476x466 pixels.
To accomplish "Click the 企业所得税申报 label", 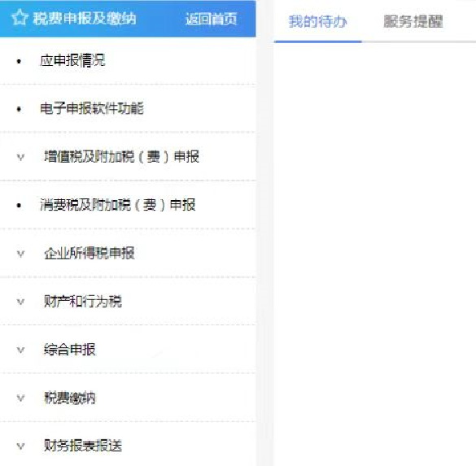I will [90, 253].
